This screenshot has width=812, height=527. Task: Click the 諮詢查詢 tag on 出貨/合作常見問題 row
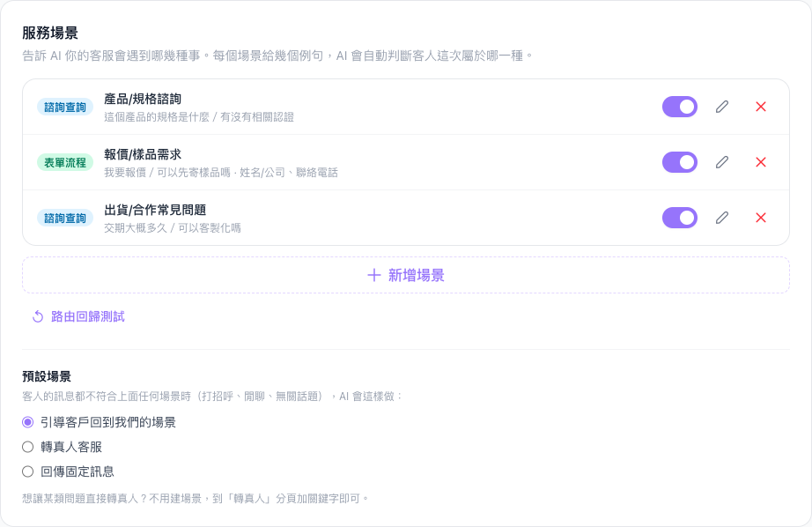(65, 219)
